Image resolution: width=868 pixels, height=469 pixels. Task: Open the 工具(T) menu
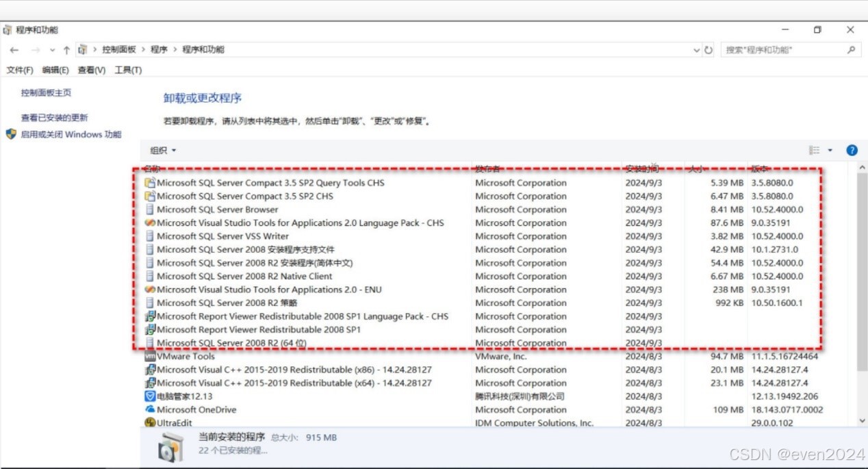pos(128,70)
